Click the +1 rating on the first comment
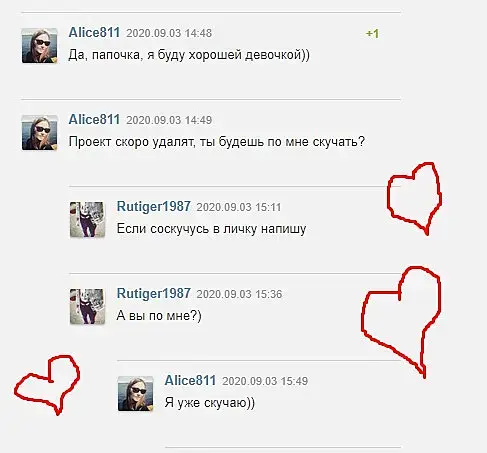 pos(372,34)
